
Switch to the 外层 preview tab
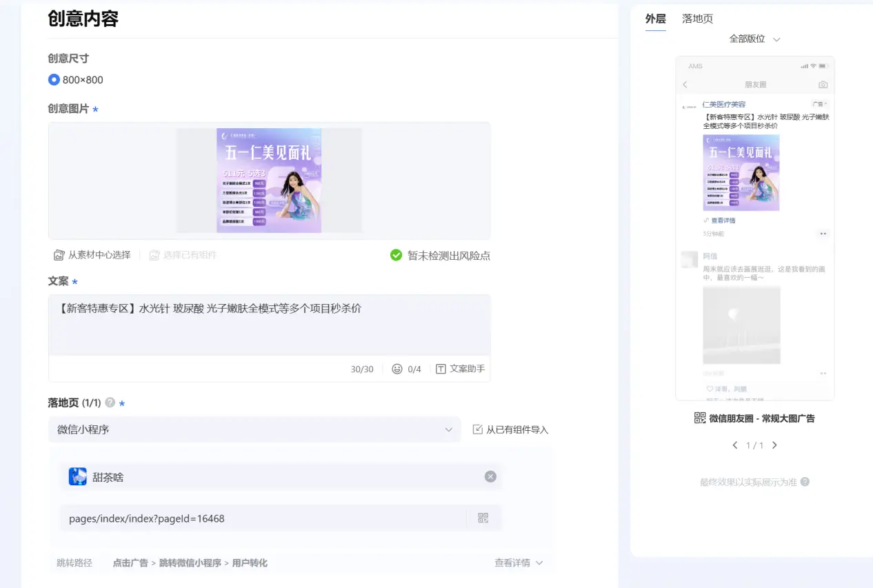[654, 19]
